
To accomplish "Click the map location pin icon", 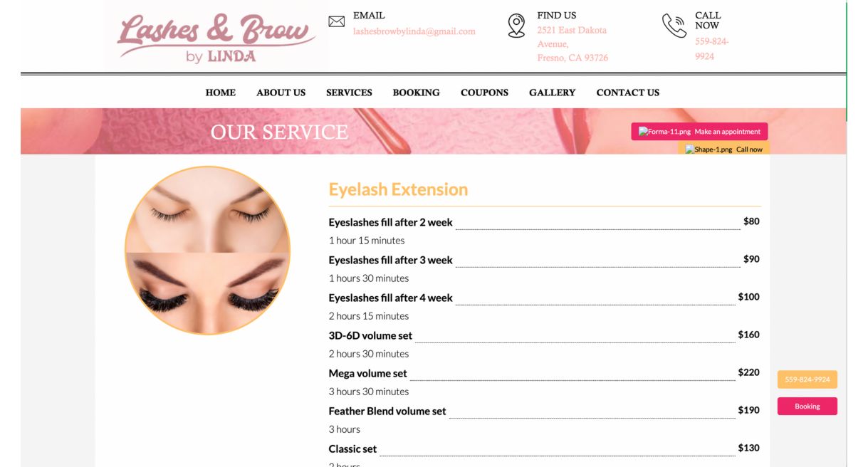I will (516, 26).
